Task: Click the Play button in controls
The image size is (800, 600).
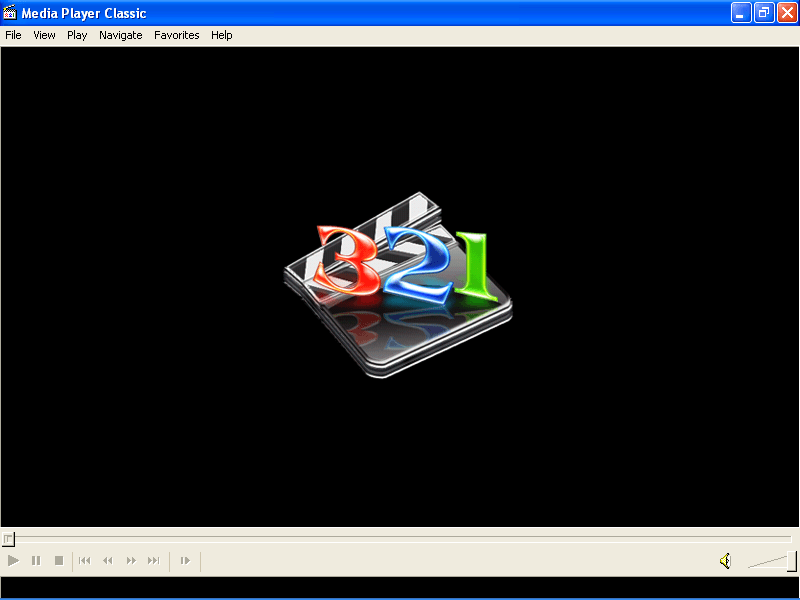Action: pyautogui.click(x=13, y=561)
